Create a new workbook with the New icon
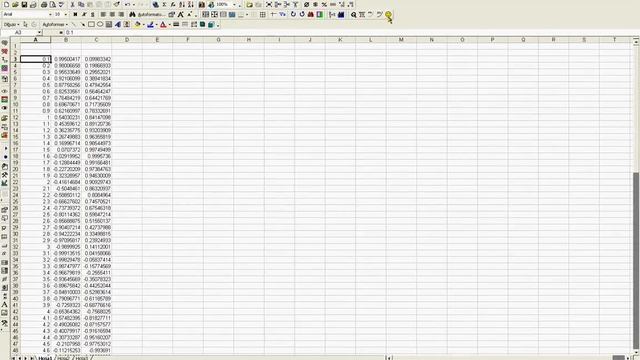Image resolution: width=640 pixels, height=360 pixels. 6,4
